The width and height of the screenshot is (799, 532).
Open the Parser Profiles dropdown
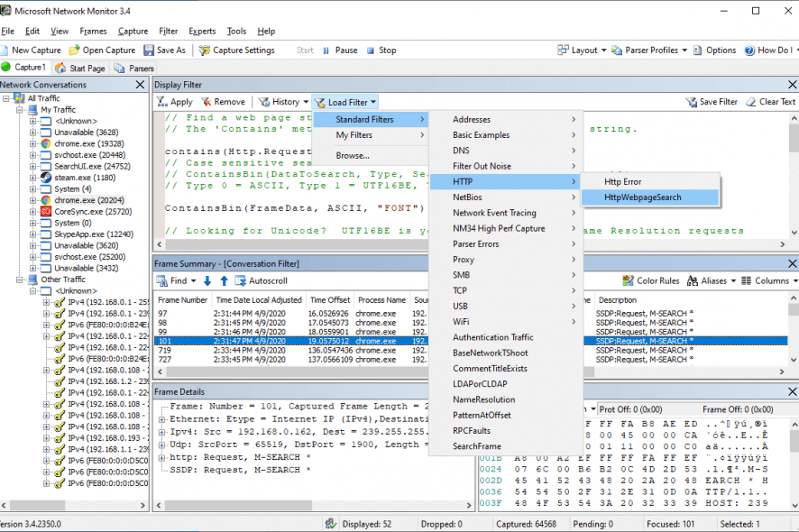649,50
